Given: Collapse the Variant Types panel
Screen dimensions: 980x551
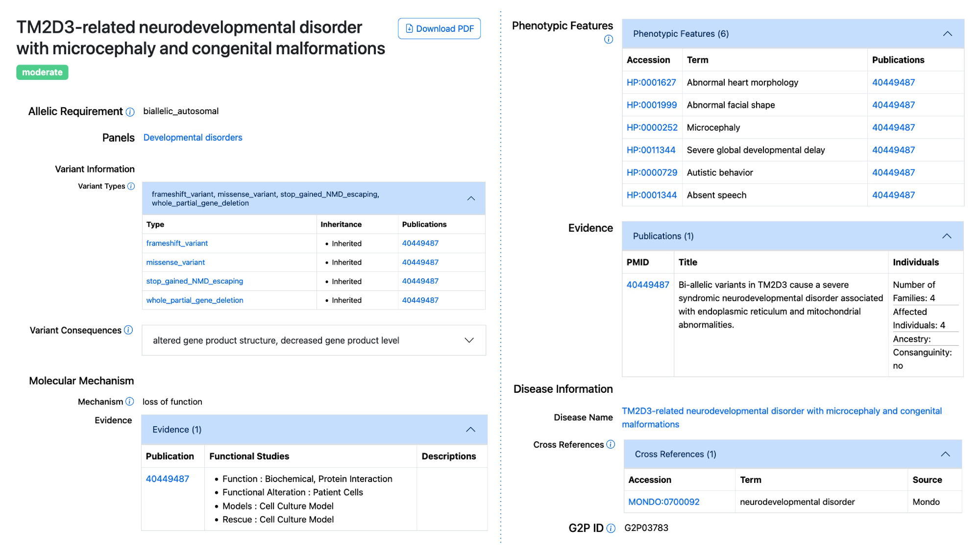Looking at the screenshot, I should click(x=470, y=198).
